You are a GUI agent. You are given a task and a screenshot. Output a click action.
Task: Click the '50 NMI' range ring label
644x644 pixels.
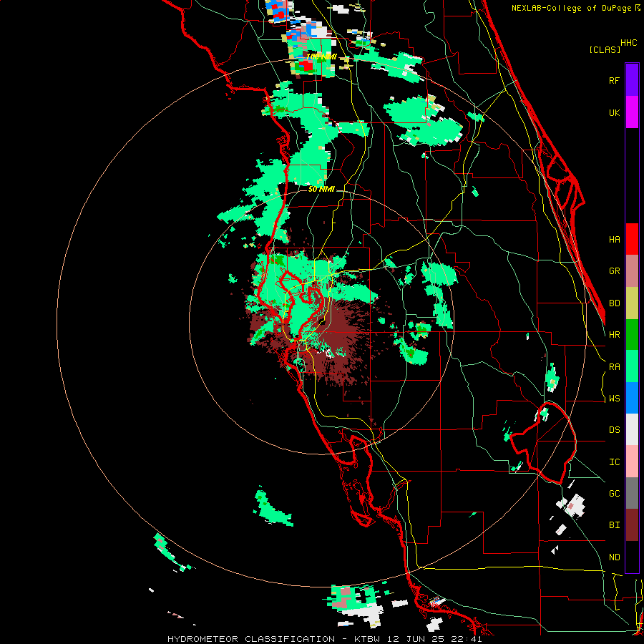(x=321, y=189)
